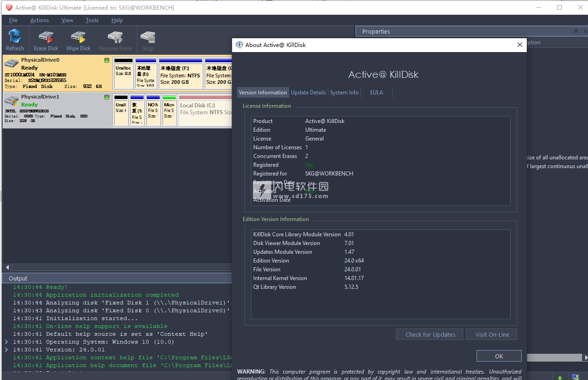Float the Properties panel with undock icon
The width and height of the screenshot is (588, 380).
[x=576, y=31]
